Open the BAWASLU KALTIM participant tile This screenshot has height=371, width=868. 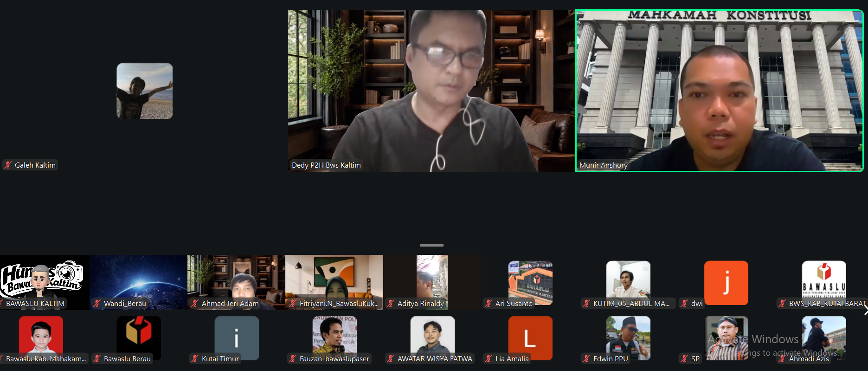45,282
